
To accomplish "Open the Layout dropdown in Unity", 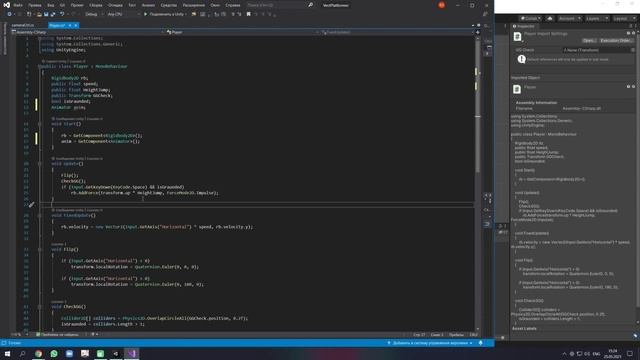I will pos(624,18).
